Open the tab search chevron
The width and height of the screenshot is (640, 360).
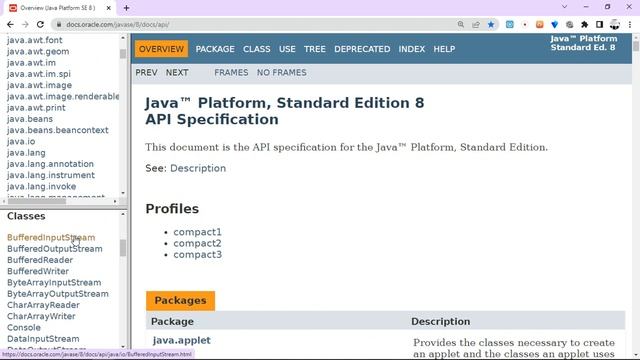tap(564, 7)
